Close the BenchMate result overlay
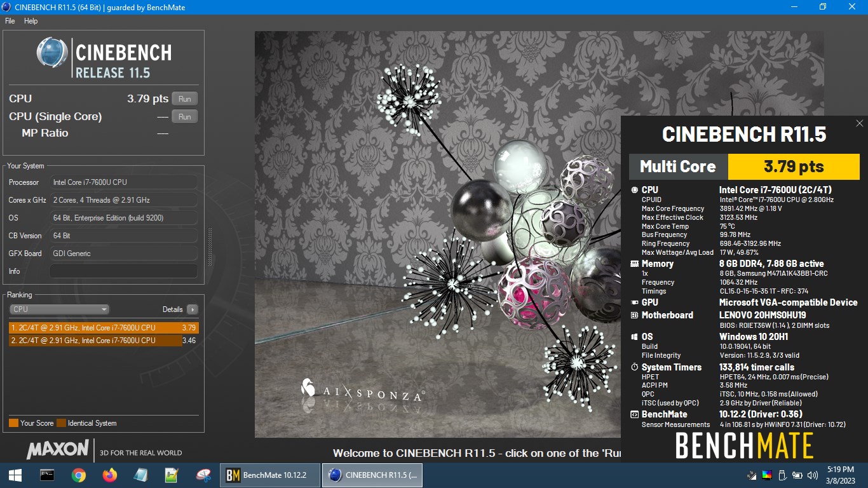Viewport: 868px width, 488px height. pos(860,123)
